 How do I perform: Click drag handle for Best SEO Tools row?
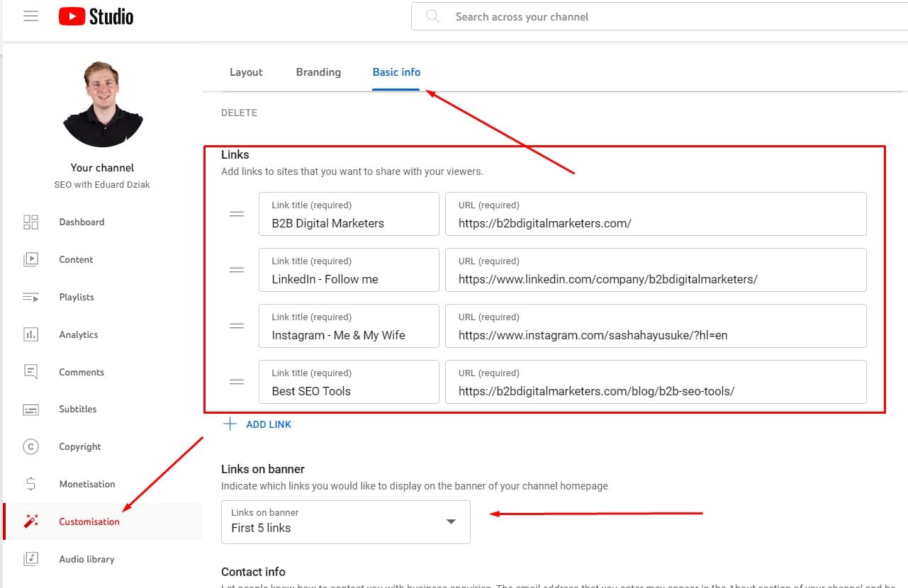[x=237, y=382]
